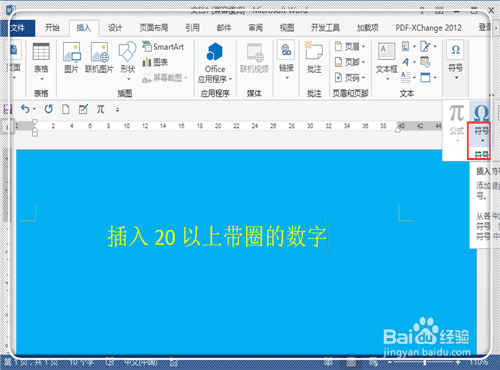The height and width of the screenshot is (370, 500).
Task: Insert a SmartArt graphic
Action: (163, 47)
